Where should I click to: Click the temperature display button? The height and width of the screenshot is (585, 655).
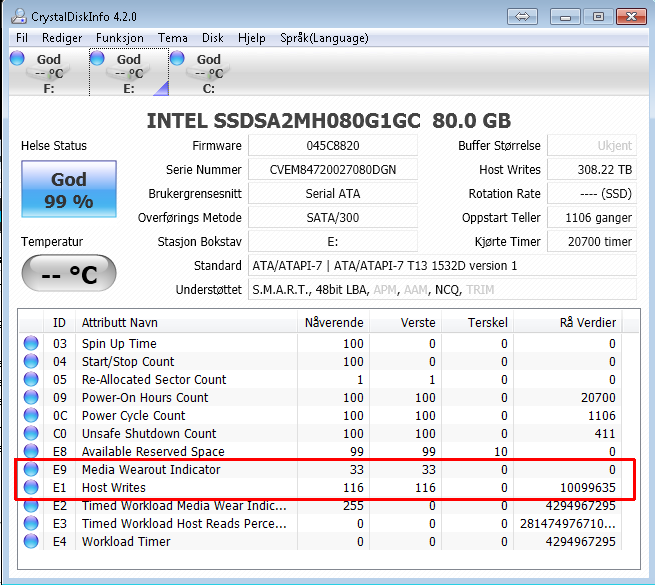click(x=69, y=273)
